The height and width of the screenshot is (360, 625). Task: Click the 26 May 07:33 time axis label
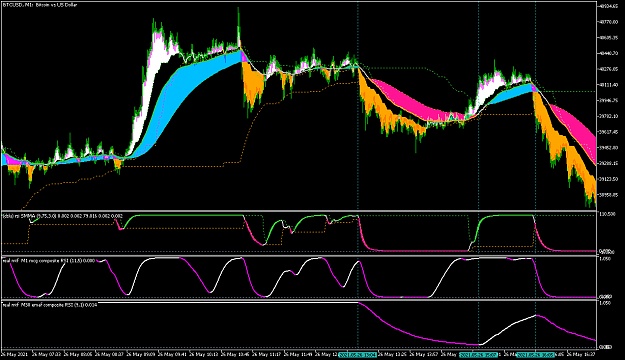coord(47,354)
